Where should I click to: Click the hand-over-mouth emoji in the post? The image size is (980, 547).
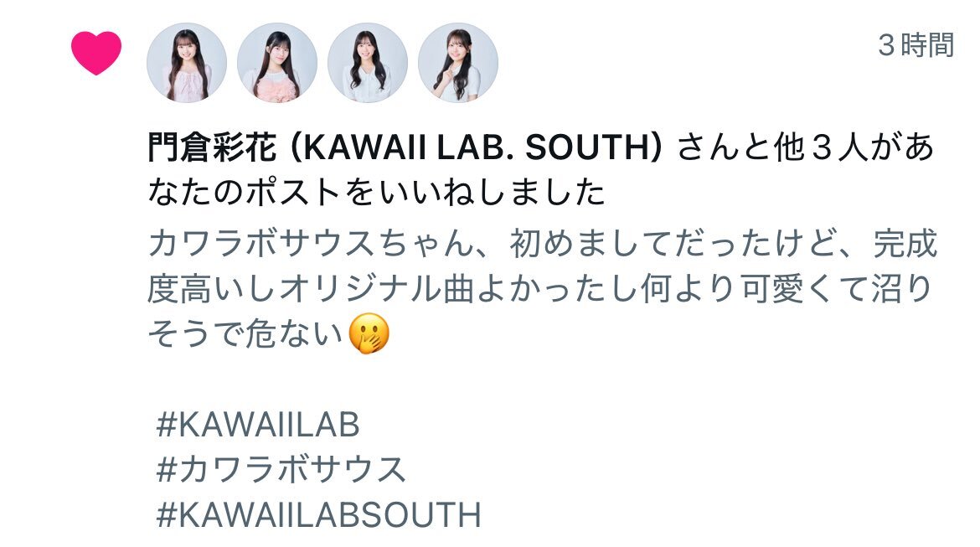click(369, 333)
